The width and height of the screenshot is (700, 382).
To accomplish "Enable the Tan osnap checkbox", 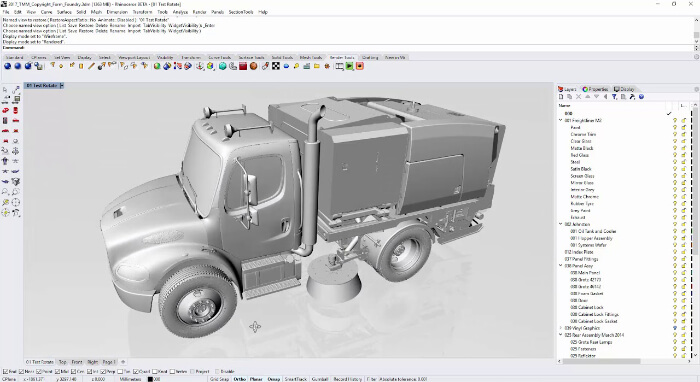I will pos(120,371).
